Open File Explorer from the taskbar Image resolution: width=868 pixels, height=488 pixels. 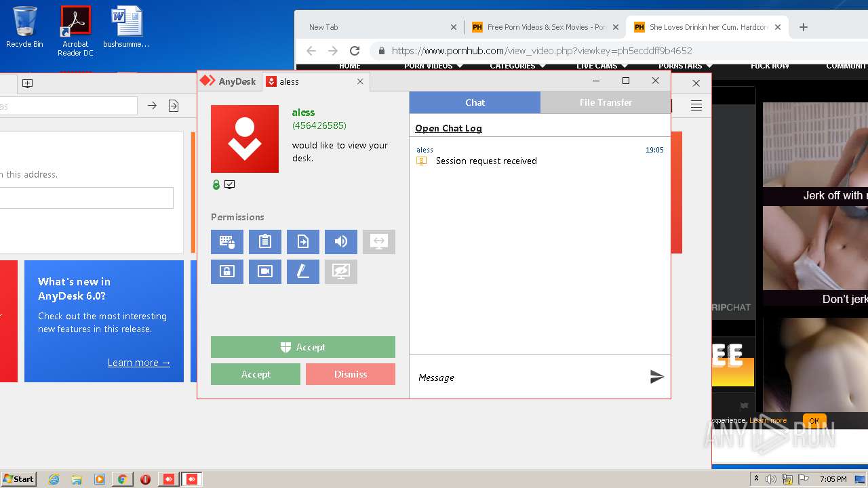tap(77, 479)
